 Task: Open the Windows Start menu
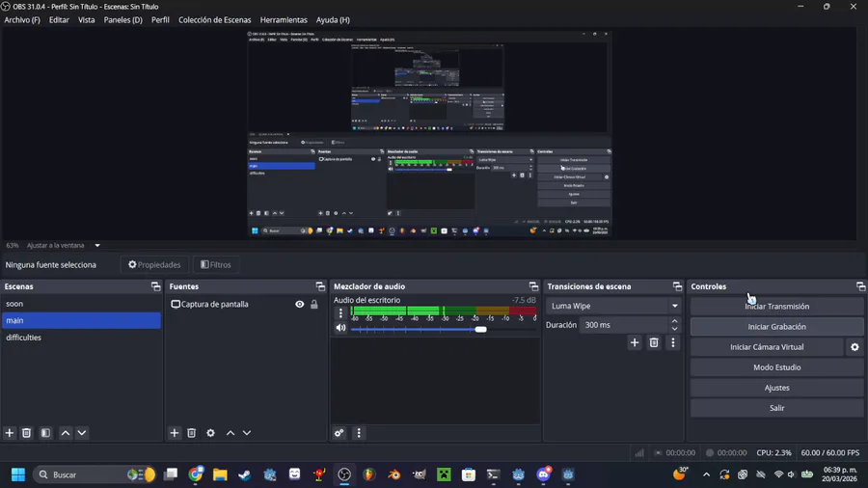18,474
